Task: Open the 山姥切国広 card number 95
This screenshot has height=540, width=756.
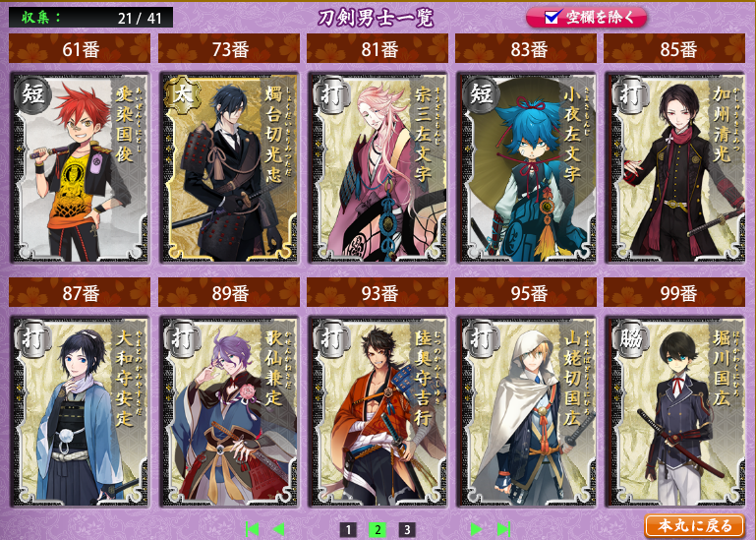Action: tap(526, 411)
